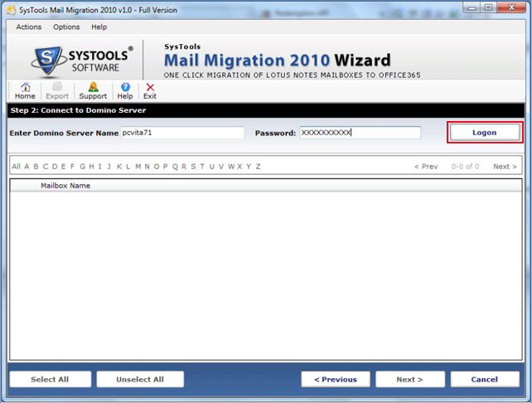Filter mailboxes by letter J
This screenshot has height=403, width=532.
109,167
